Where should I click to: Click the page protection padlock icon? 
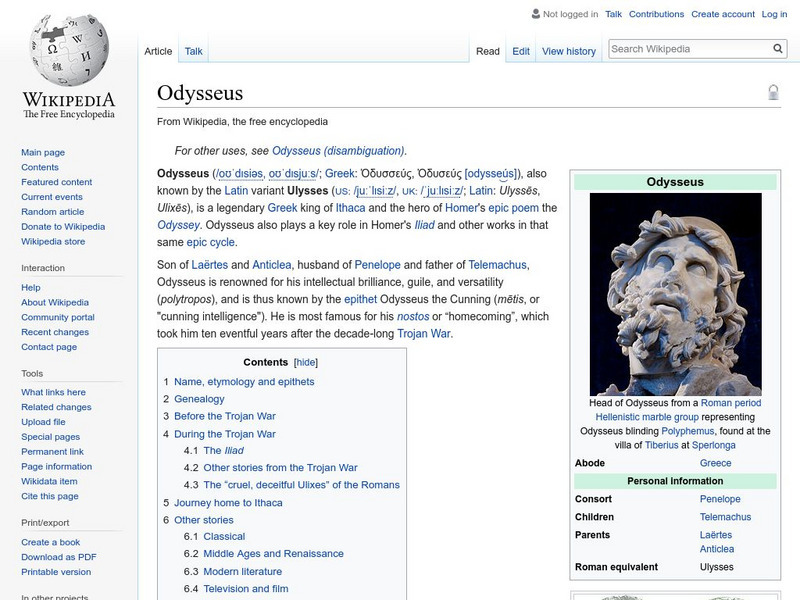(773, 92)
